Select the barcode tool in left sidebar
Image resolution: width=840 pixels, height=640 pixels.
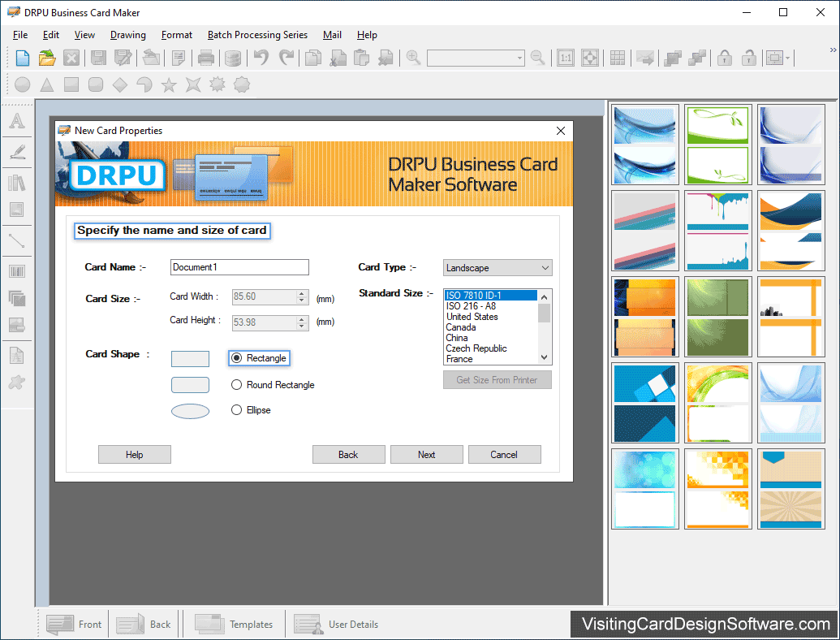(17, 272)
